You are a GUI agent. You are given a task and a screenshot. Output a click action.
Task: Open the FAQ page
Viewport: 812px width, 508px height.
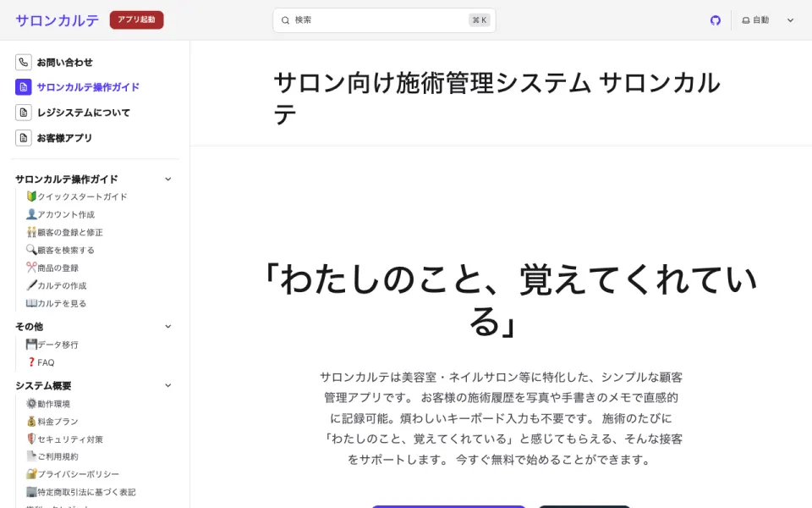[x=41, y=362]
